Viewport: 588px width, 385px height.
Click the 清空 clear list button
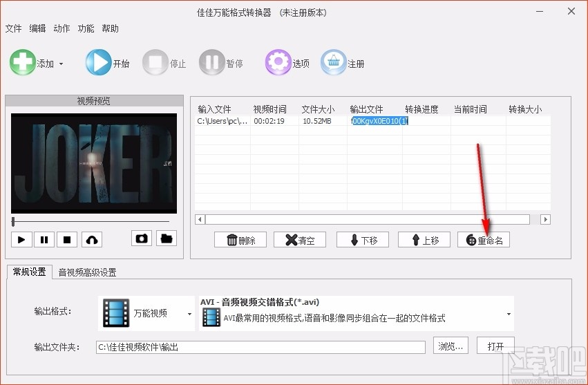click(x=300, y=240)
